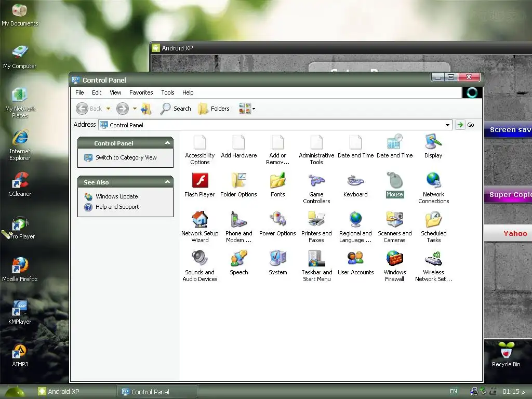532x399 pixels.
Task: Click the Control Panel taskbar button
Action: point(157,392)
